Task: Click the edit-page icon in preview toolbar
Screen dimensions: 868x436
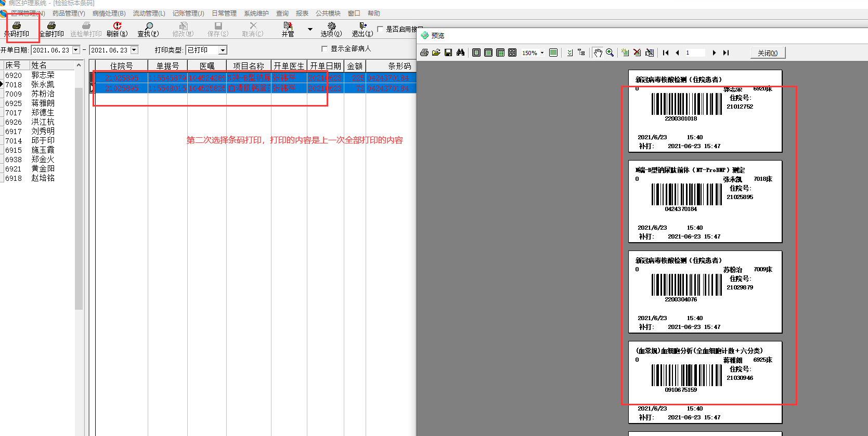Action: tap(650, 52)
